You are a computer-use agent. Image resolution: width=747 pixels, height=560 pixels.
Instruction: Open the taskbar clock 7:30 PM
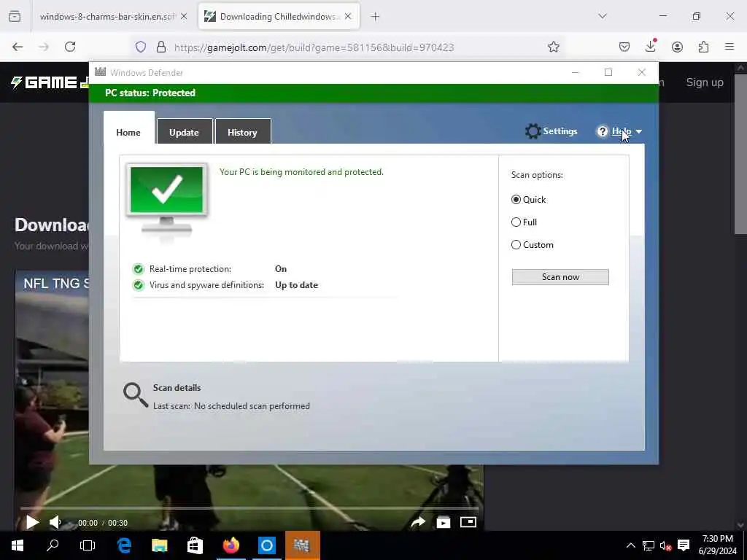pyautogui.click(x=718, y=545)
